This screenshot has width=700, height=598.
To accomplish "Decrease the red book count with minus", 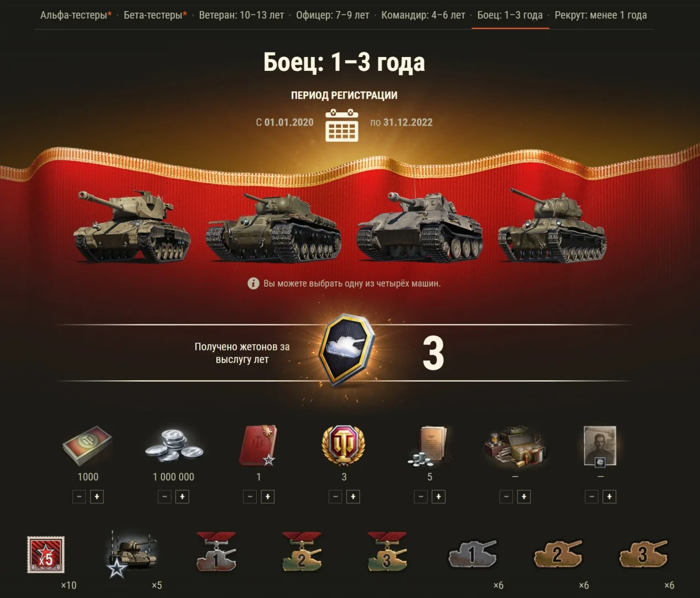I will tap(250, 497).
